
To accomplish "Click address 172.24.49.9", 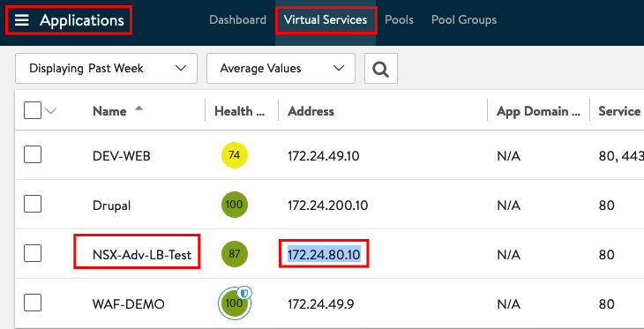I will (321, 304).
